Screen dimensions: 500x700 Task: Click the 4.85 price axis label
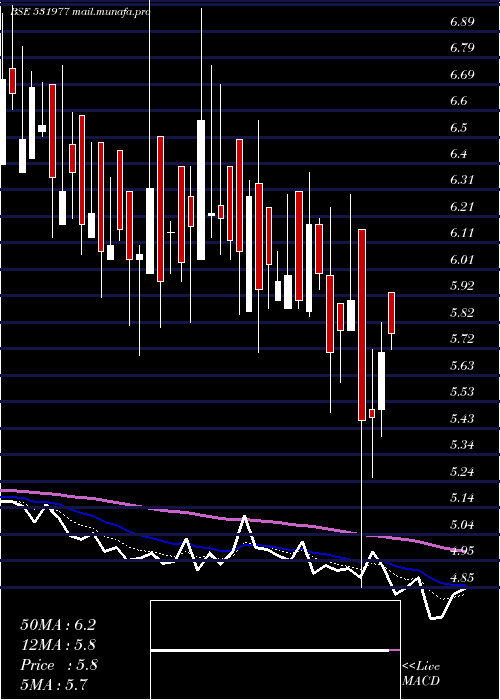(x=462, y=577)
